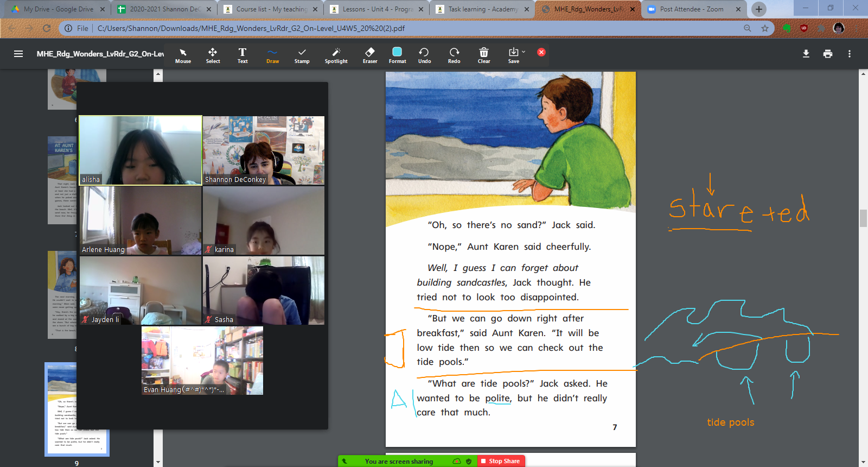
Task: Close the annotation toolbar with red X
Action: point(541,52)
